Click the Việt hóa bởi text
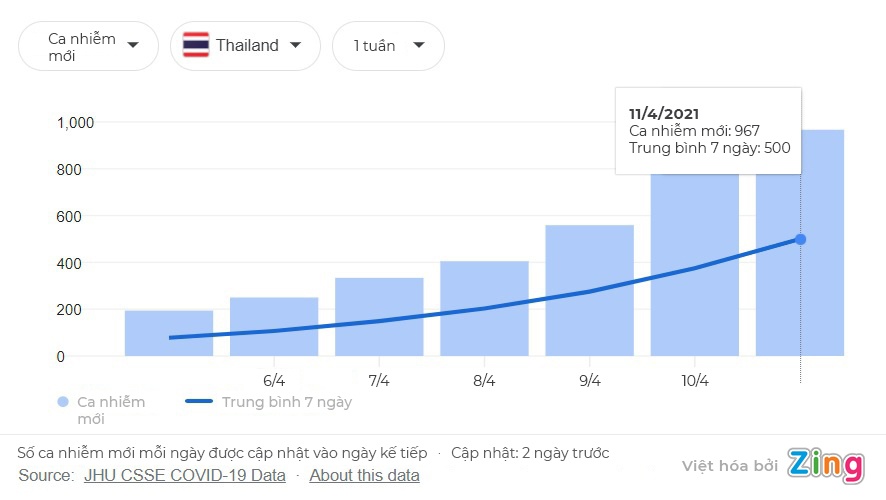The width and height of the screenshot is (886, 500). pos(729,466)
